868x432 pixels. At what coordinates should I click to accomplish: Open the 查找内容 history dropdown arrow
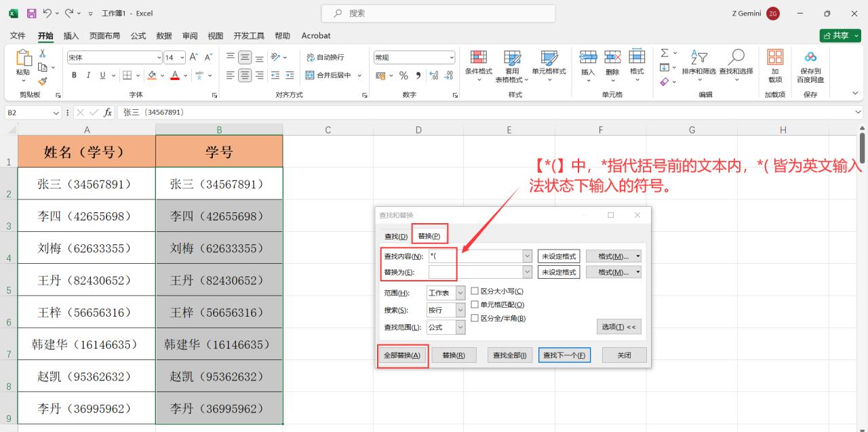(x=527, y=256)
